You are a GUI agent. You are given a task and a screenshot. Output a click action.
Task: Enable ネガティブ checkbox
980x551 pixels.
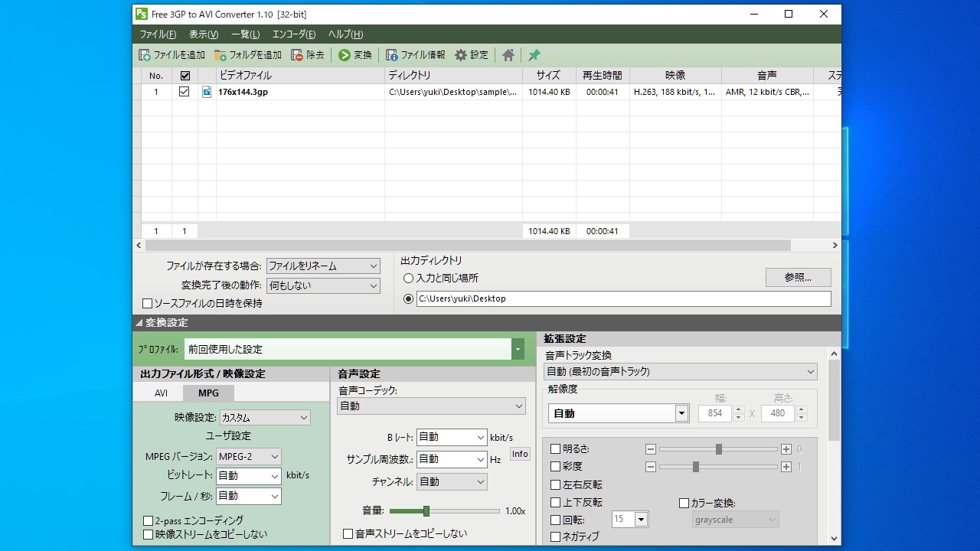click(x=556, y=536)
